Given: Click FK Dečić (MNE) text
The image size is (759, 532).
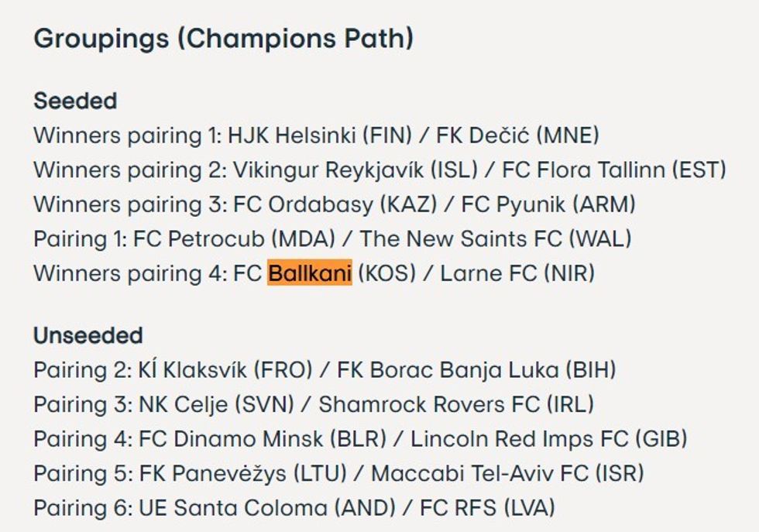Looking at the screenshot, I should pos(517,136).
